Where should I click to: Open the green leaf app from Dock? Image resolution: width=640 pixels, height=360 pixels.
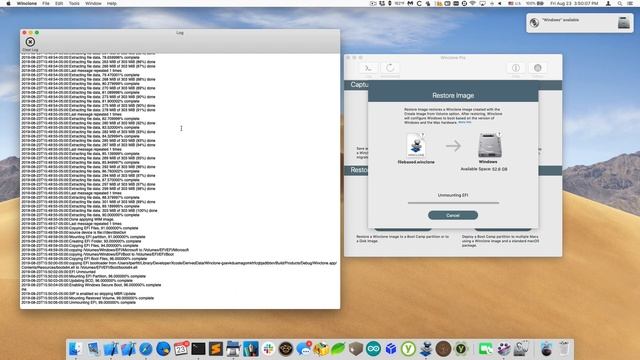coord(338,349)
